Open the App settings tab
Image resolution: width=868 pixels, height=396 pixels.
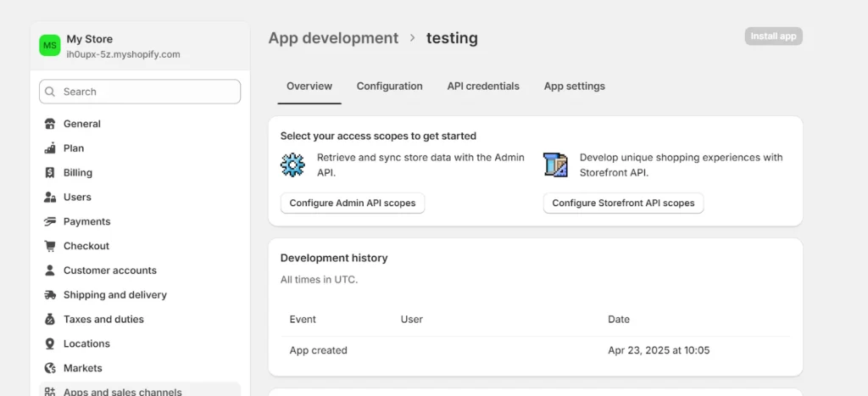574,86
